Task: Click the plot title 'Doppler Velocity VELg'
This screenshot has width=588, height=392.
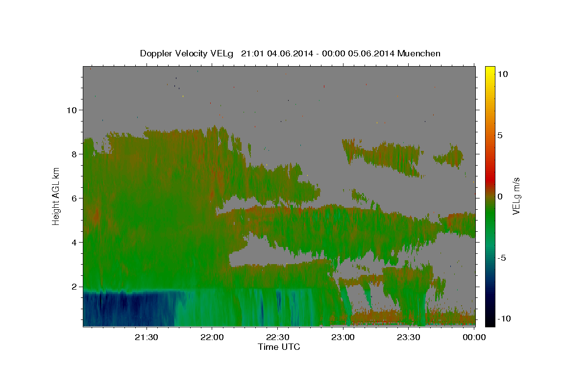Action: click(187, 53)
